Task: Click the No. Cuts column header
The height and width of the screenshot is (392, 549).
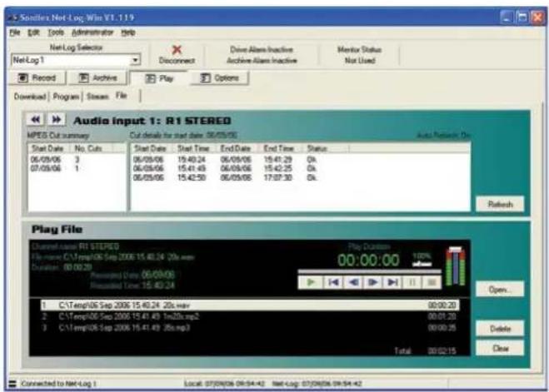Action: [x=92, y=148]
